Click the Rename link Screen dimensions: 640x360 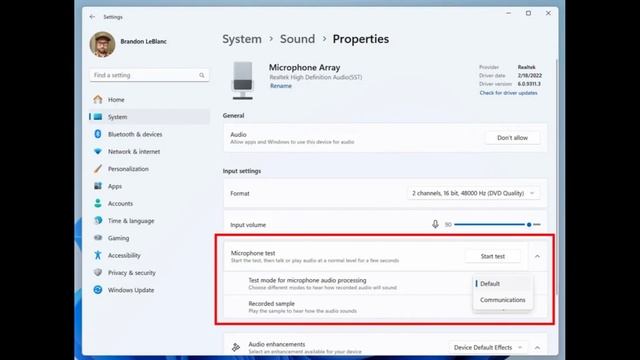click(281, 86)
